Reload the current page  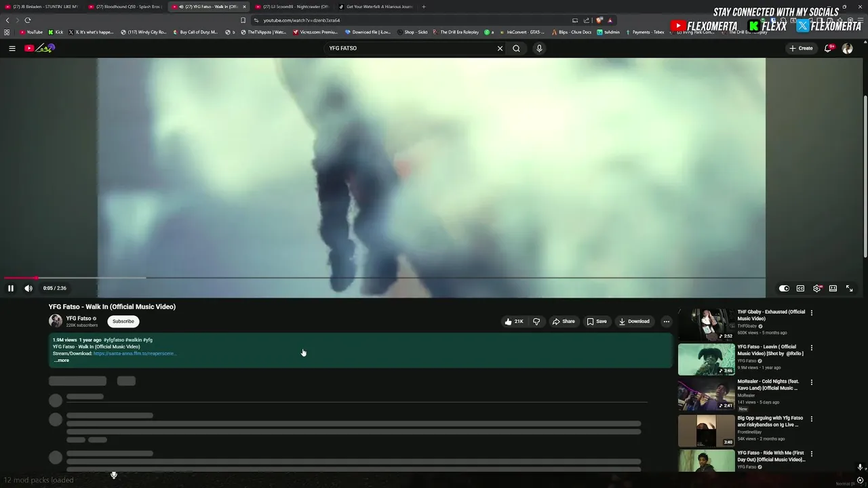[x=28, y=20]
